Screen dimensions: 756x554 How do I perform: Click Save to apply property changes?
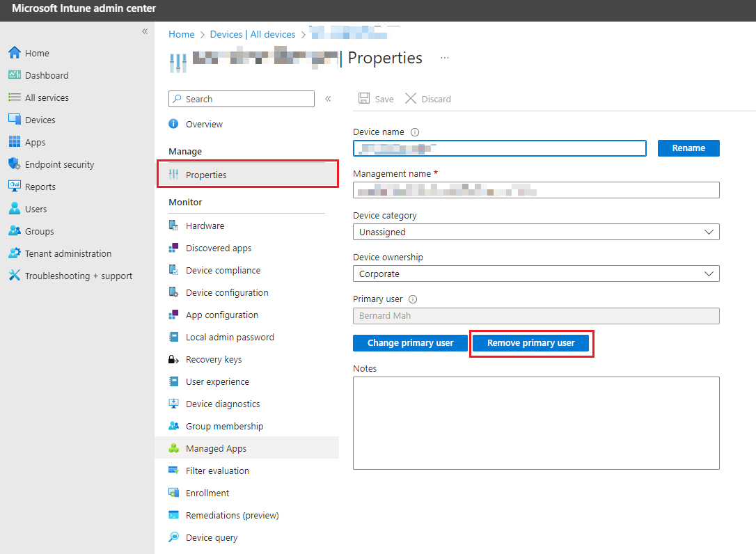[375, 98]
